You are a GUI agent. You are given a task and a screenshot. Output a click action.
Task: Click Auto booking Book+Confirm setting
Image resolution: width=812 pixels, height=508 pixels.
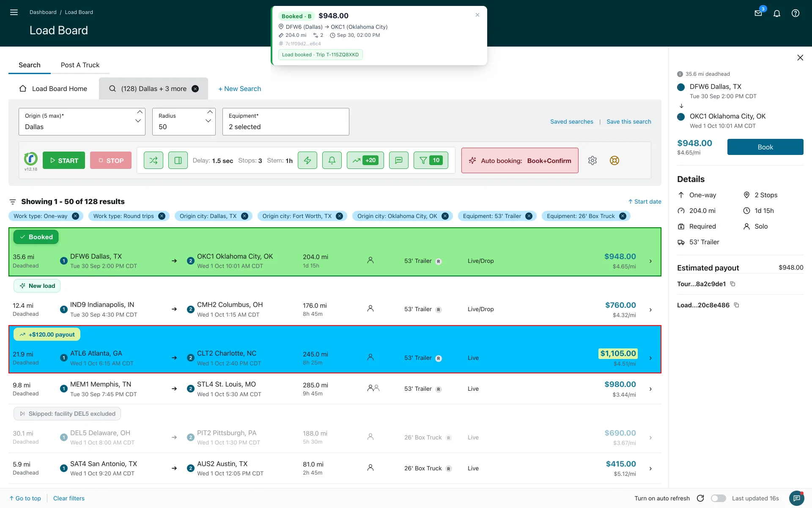pos(520,160)
